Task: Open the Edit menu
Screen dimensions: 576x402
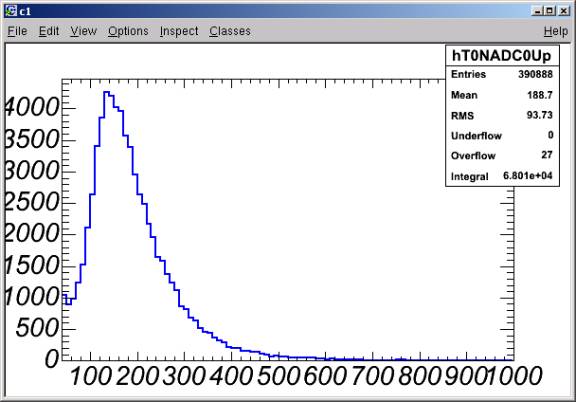Action: pyautogui.click(x=49, y=31)
